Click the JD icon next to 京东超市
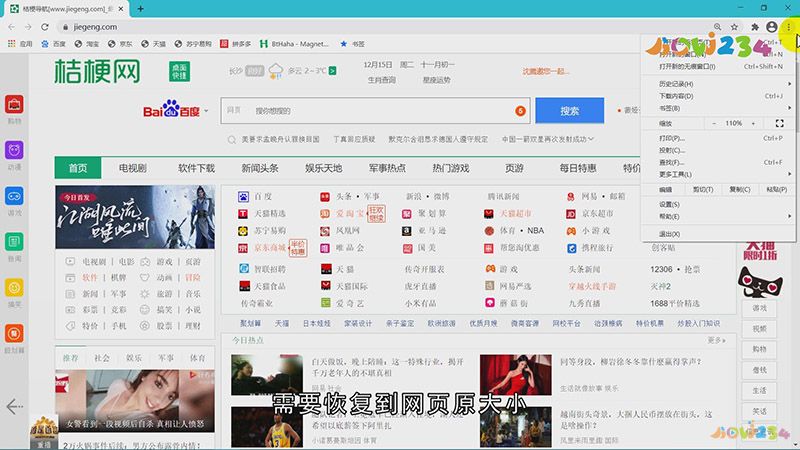800x450 pixels. [x=571, y=214]
